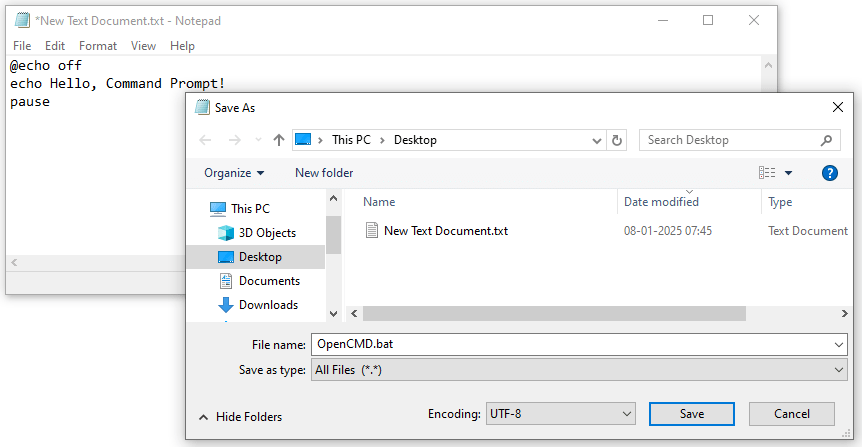Create a New folder

pos(324,173)
